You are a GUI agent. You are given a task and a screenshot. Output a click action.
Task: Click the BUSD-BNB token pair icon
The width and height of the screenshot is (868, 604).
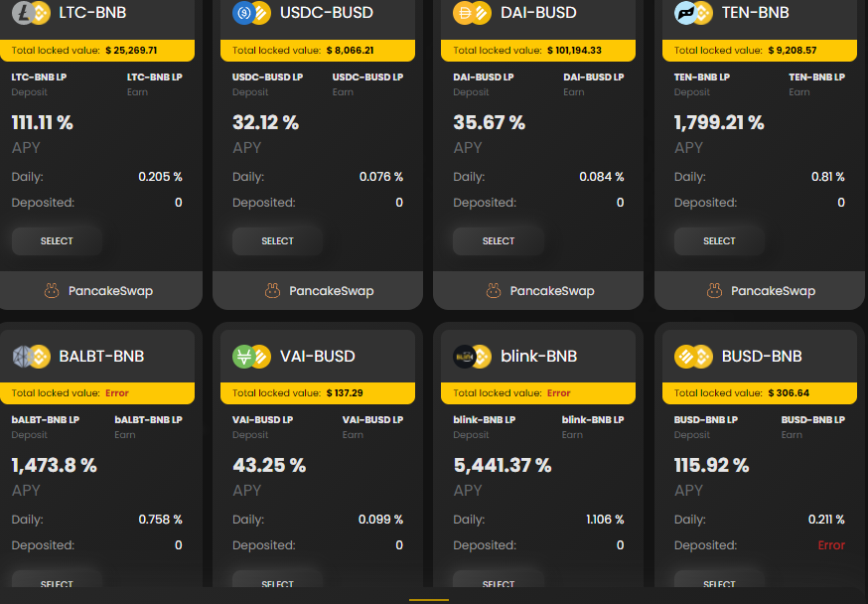pyautogui.click(x=693, y=357)
